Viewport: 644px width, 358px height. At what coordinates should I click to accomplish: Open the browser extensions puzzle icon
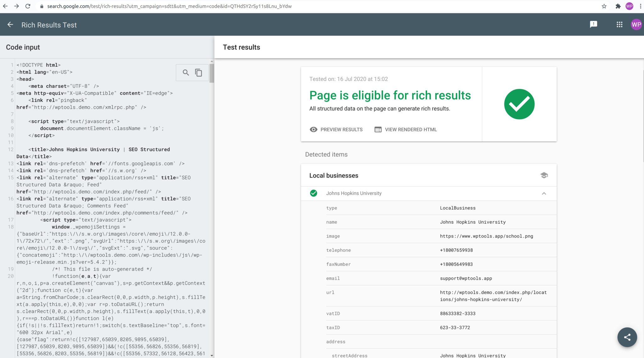pyautogui.click(x=618, y=6)
